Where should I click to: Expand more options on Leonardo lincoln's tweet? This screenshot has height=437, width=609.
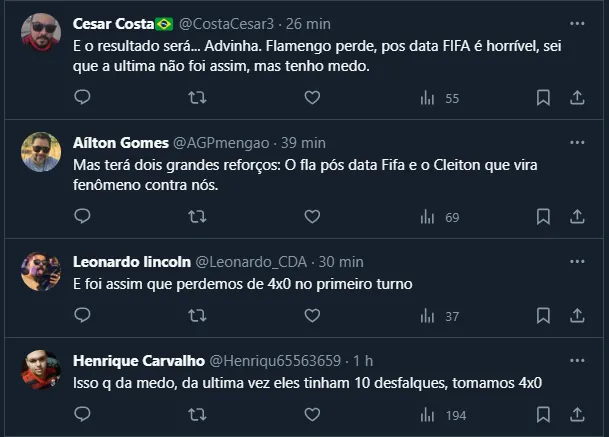click(x=577, y=261)
